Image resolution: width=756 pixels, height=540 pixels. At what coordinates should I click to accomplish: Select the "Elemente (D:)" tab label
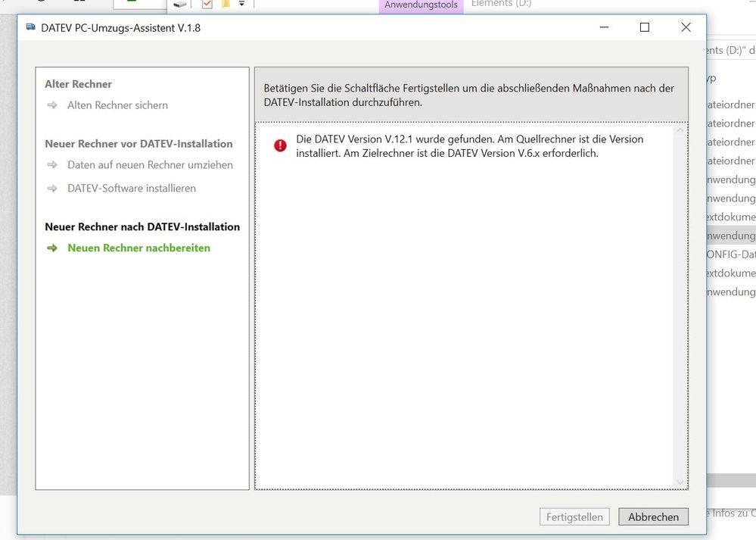click(499, 4)
